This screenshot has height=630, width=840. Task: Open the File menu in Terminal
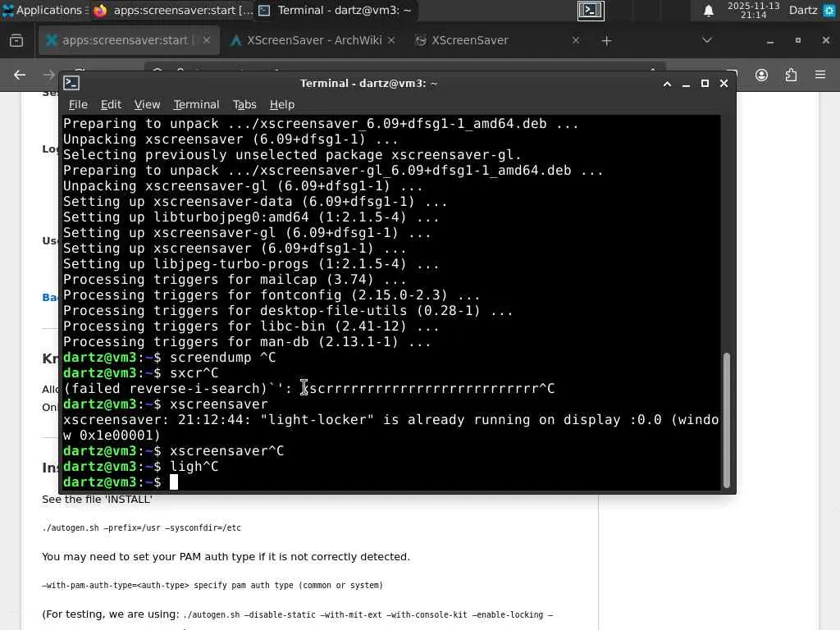click(x=78, y=104)
